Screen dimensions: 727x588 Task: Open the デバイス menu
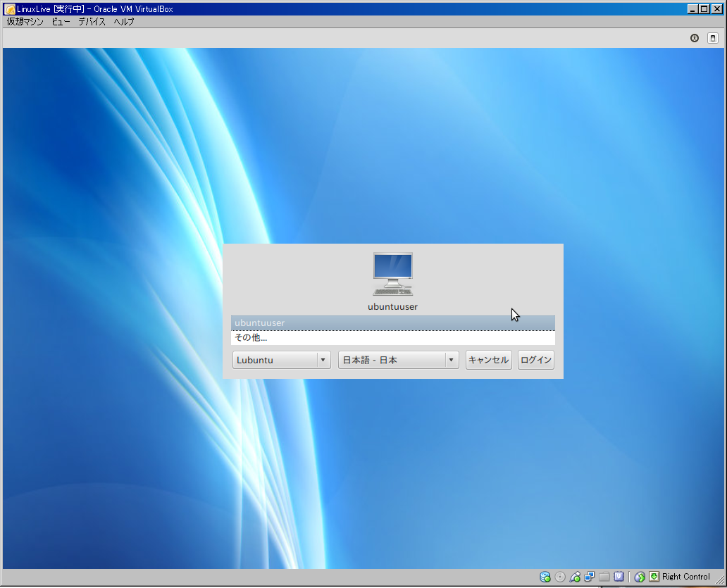tap(92, 22)
